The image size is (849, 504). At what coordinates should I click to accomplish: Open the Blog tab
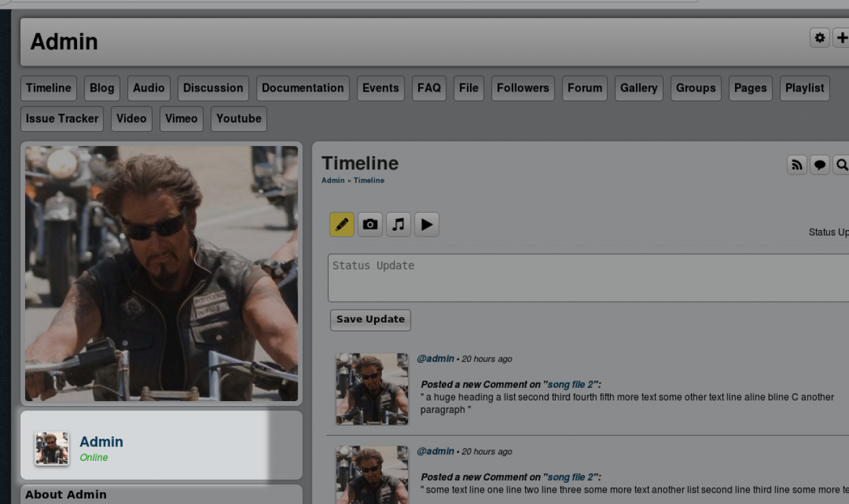pos(102,88)
